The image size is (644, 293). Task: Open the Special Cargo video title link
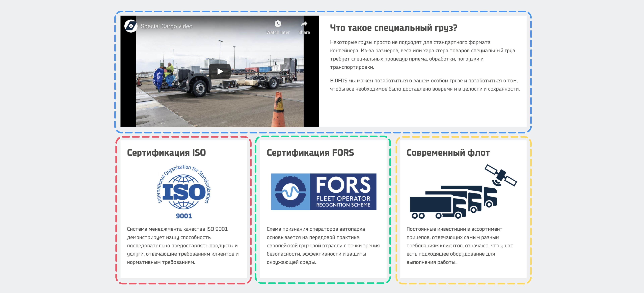167,26
